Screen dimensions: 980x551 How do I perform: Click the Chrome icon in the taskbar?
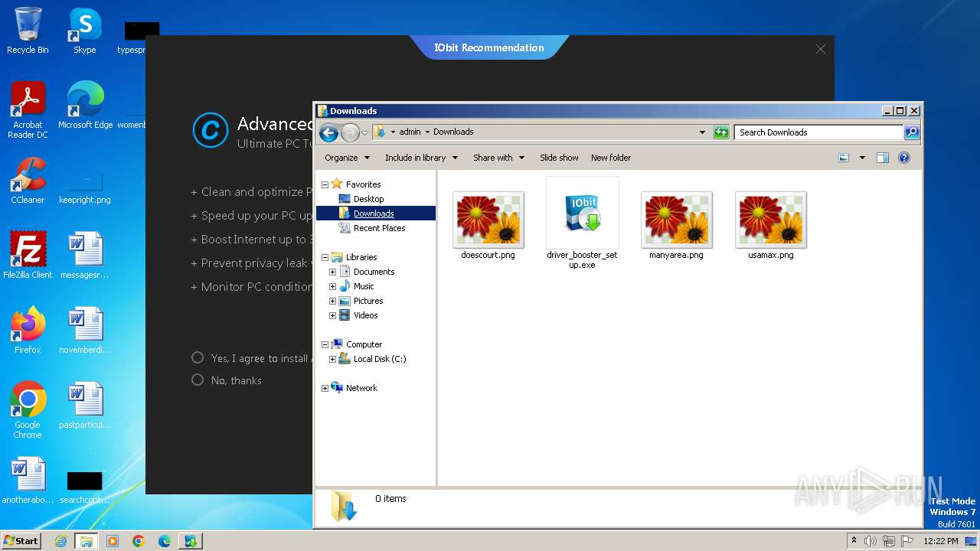(x=139, y=541)
